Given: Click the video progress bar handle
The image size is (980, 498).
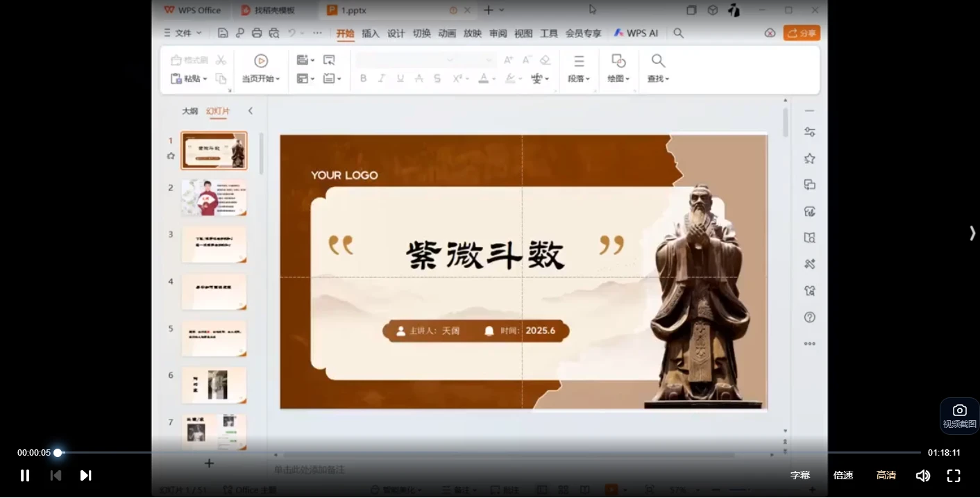Looking at the screenshot, I should coord(58,453).
